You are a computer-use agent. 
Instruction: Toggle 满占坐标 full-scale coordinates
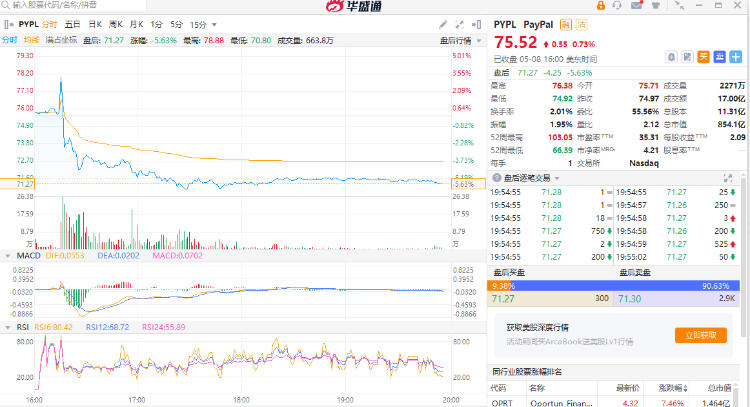tap(61, 40)
